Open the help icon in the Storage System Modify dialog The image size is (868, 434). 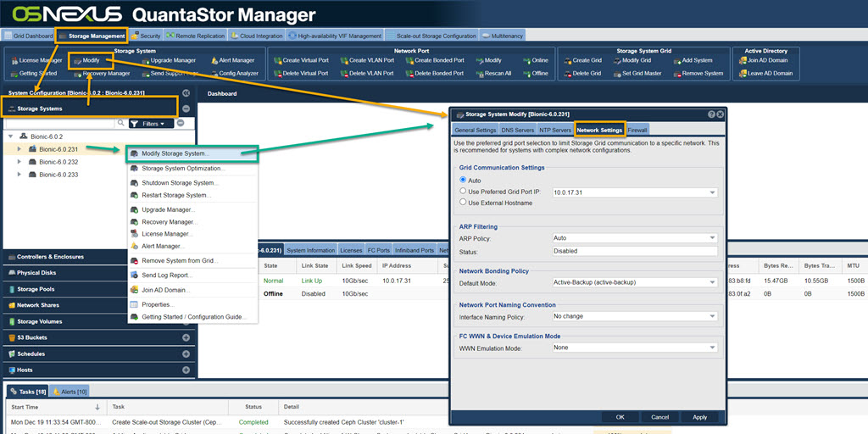[x=711, y=114]
